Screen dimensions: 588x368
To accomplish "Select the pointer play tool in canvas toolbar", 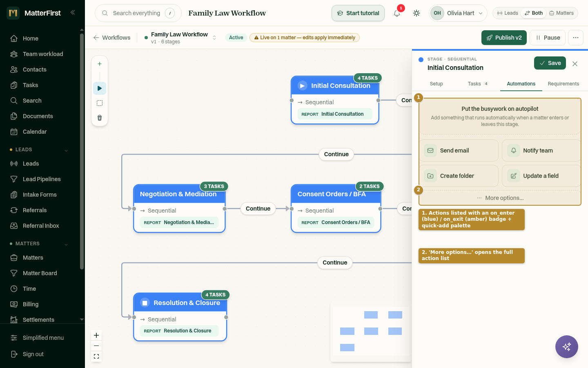I will pos(100,88).
